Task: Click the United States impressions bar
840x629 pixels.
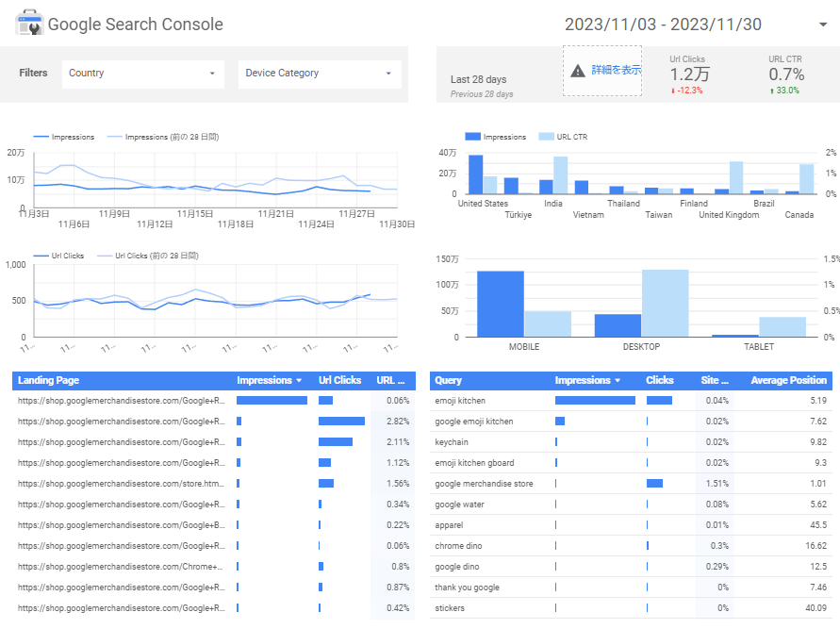Action: tap(476, 174)
